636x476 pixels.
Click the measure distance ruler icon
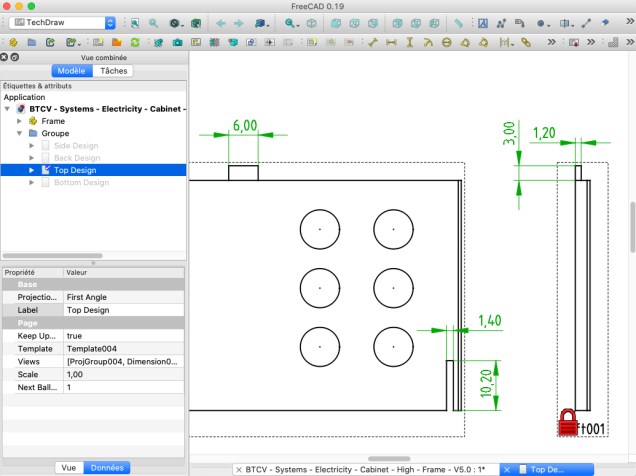pos(459,22)
